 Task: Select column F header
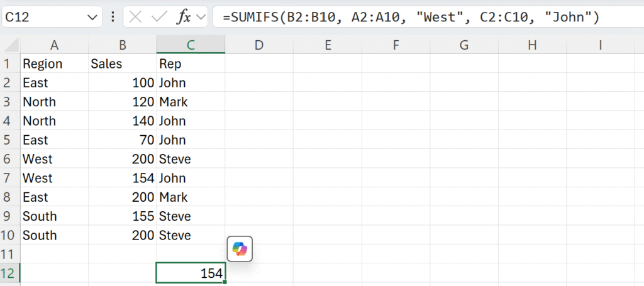tap(396, 45)
